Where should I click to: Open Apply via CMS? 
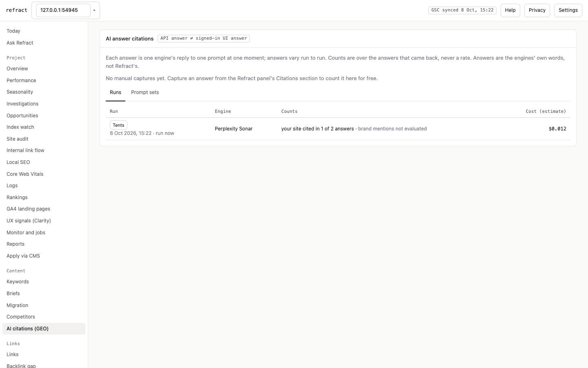[44, 256]
